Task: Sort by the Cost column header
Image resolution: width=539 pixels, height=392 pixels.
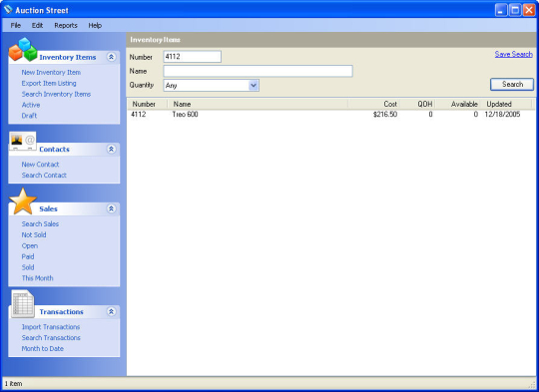Action: [374, 104]
